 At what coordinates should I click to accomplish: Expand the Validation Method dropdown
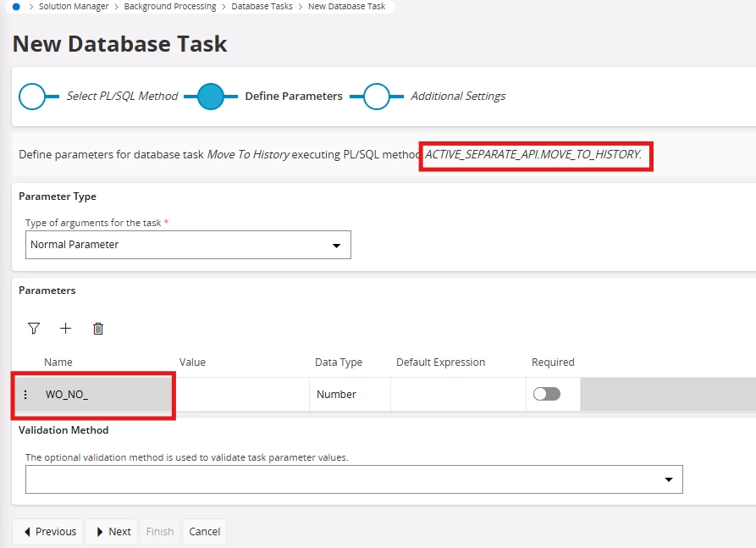[x=354, y=479]
